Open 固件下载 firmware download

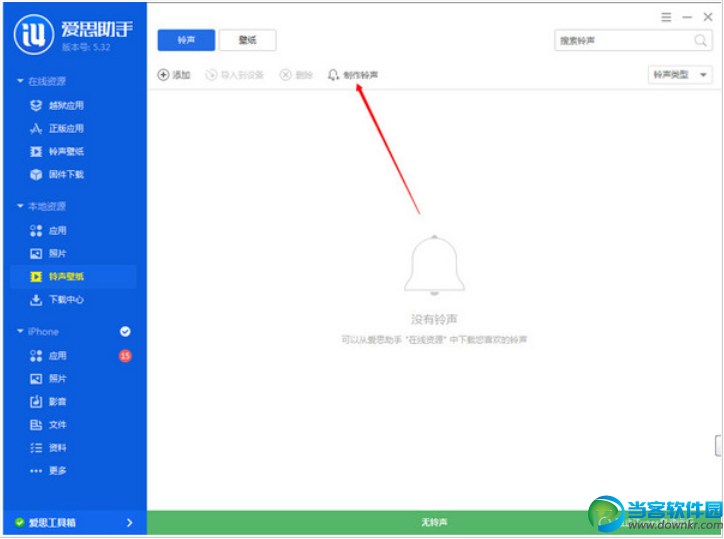point(57,175)
